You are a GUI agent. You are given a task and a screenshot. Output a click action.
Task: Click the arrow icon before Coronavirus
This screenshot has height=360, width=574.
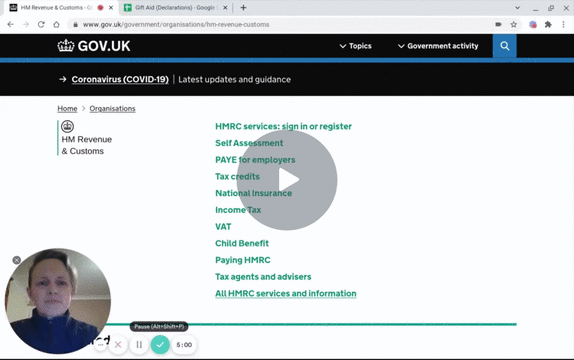pos(63,79)
